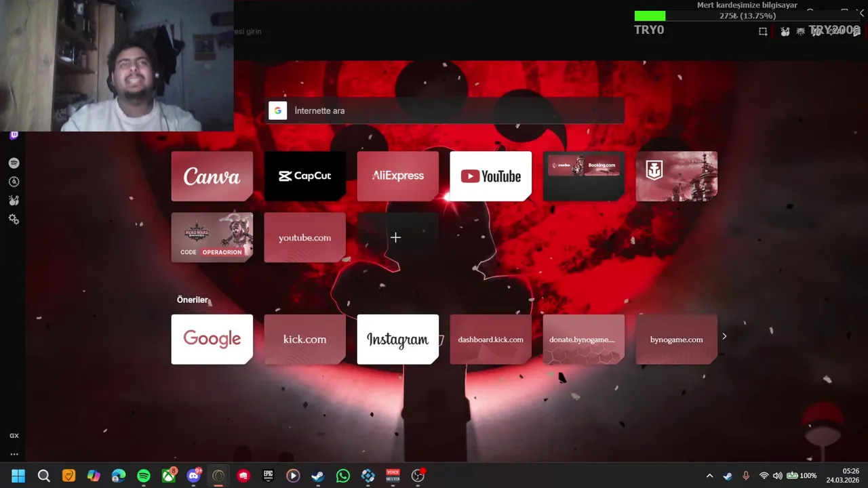Open Voicemeeter from the taskbar
The image size is (868, 488).
click(x=393, y=476)
